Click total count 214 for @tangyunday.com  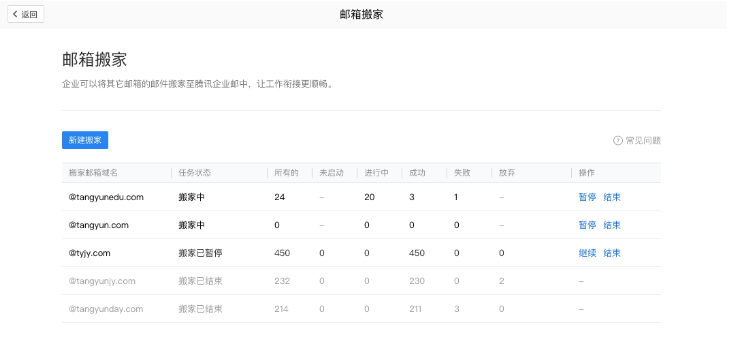tap(281, 309)
